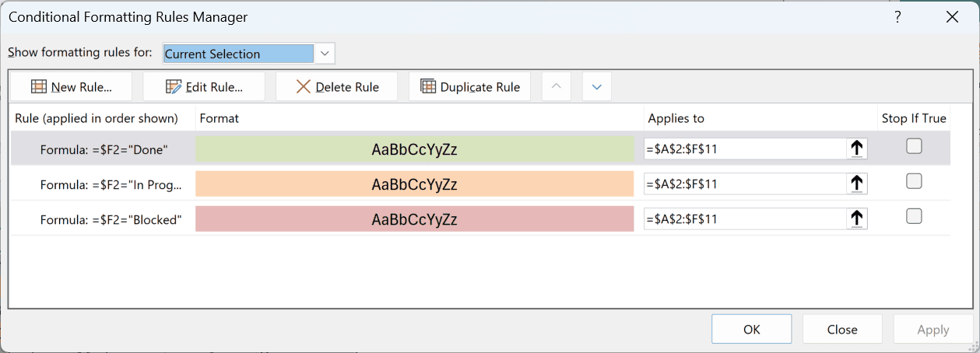Click the Close button at bottom
The image size is (980, 353).
click(x=842, y=329)
